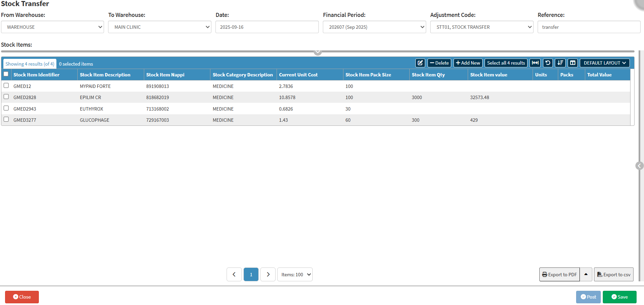Viewport: 644px width, 305px height.
Task: Select the GMED2828 EPILIM CR row checkbox
Action: pos(6,97)
